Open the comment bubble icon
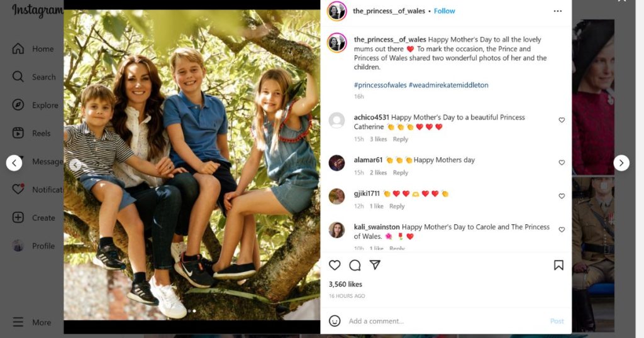Viewport: 644px width, 338px height. 355,265
